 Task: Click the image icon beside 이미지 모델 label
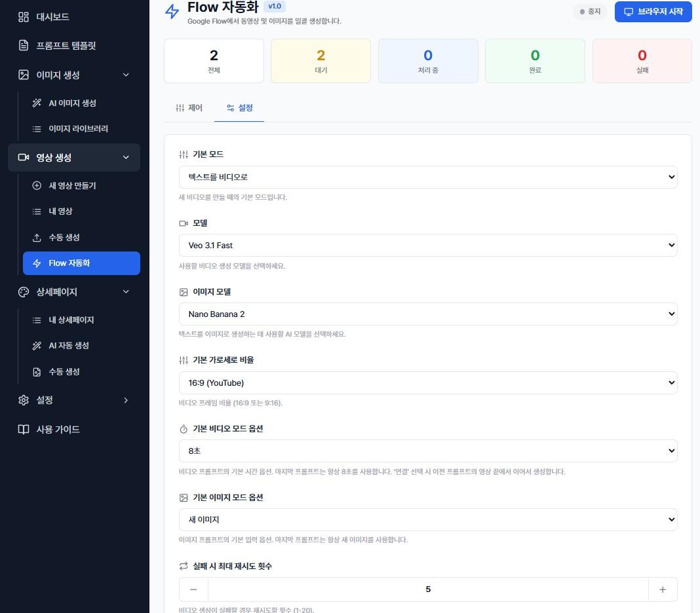(x=184, y=292)
